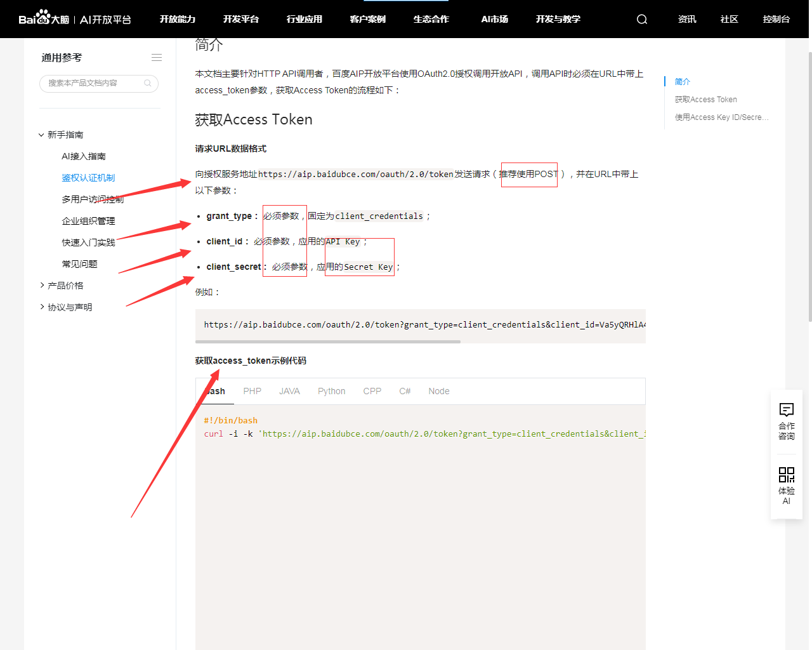Open the 企业组织管理 page

(88, 221)
